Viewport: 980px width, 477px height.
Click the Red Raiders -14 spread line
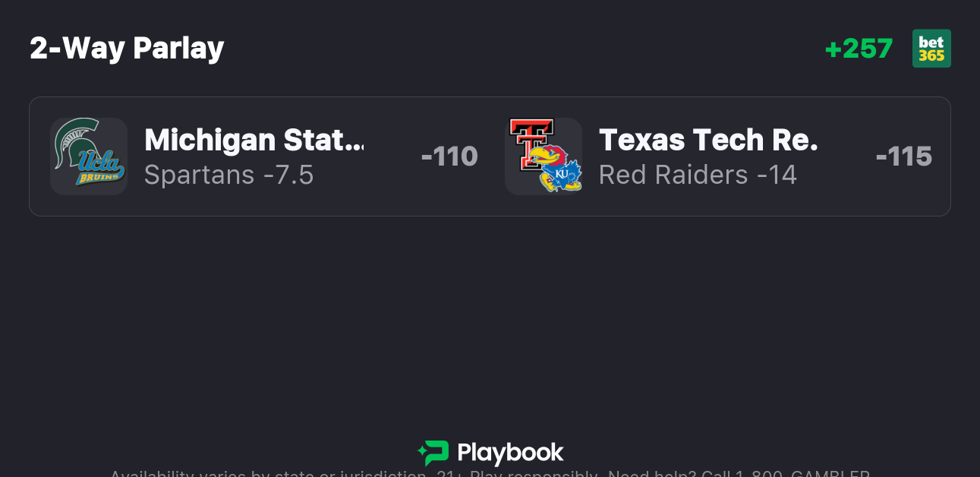[x=698, y=175]
